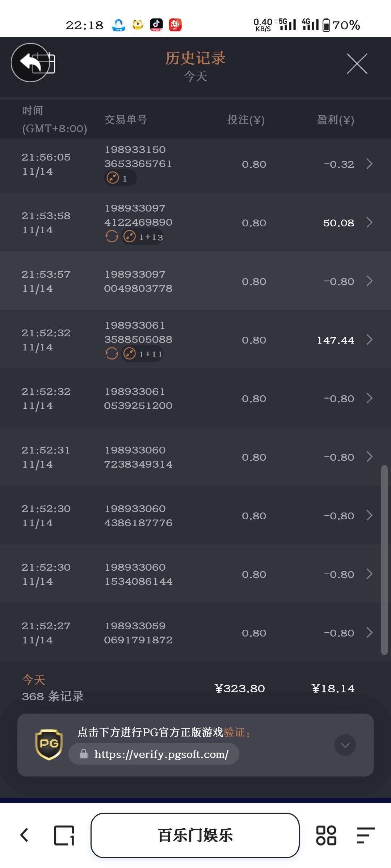The image size is (391, 868).
Task: Expand details for the 50.08 profit record
Action: coord(369,222)
